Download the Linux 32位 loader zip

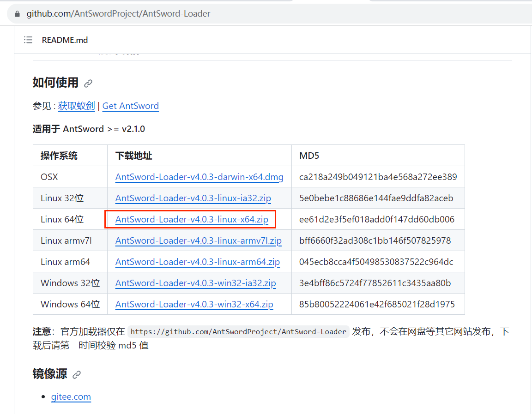coord(193,198)
